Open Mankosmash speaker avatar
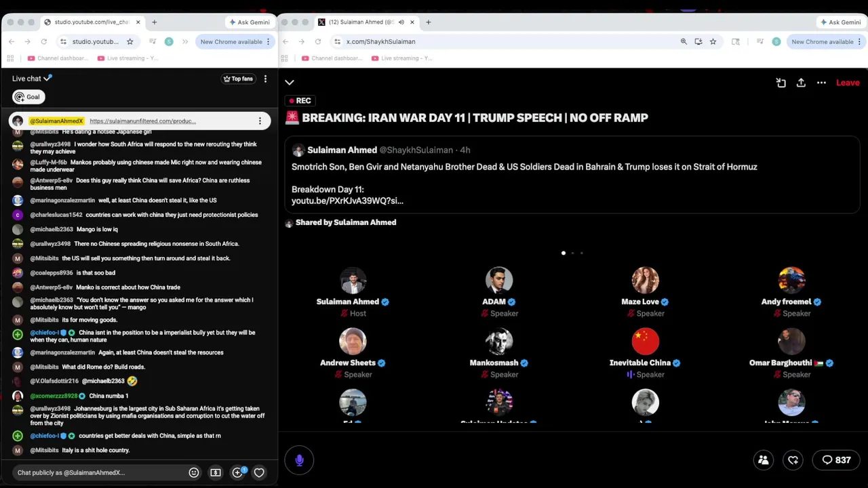 click(499, 342)
